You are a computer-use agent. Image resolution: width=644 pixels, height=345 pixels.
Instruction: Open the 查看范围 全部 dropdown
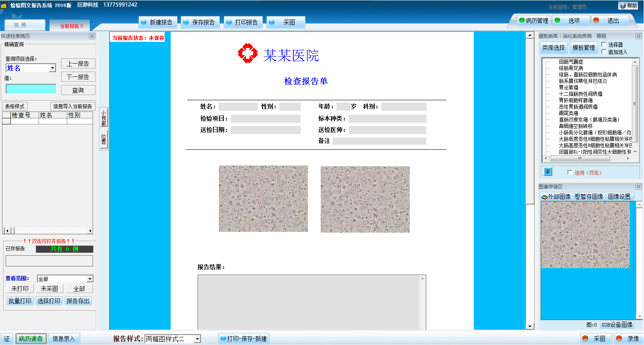[x=90, y=279]
